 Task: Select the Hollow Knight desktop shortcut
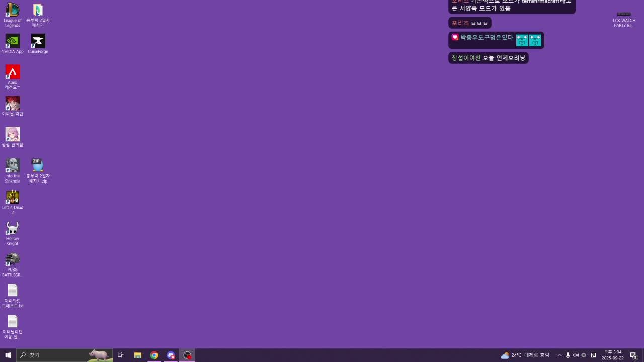[12, 234]
